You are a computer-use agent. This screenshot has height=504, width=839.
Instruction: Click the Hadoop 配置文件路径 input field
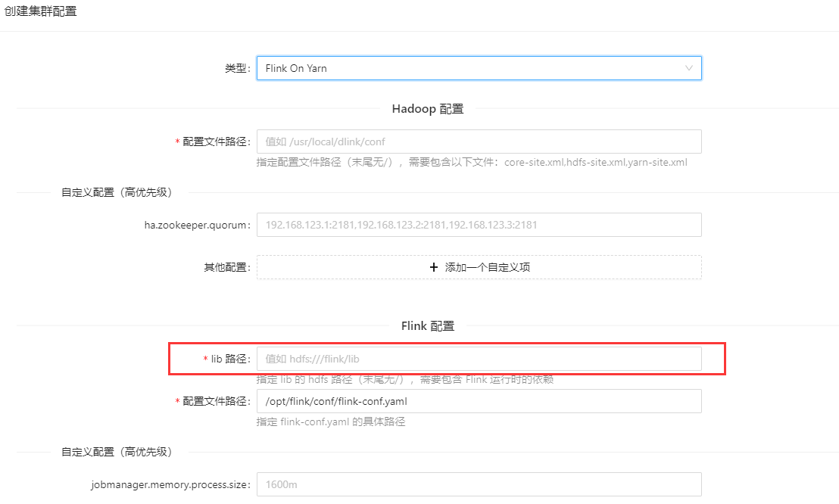(479, 141)
